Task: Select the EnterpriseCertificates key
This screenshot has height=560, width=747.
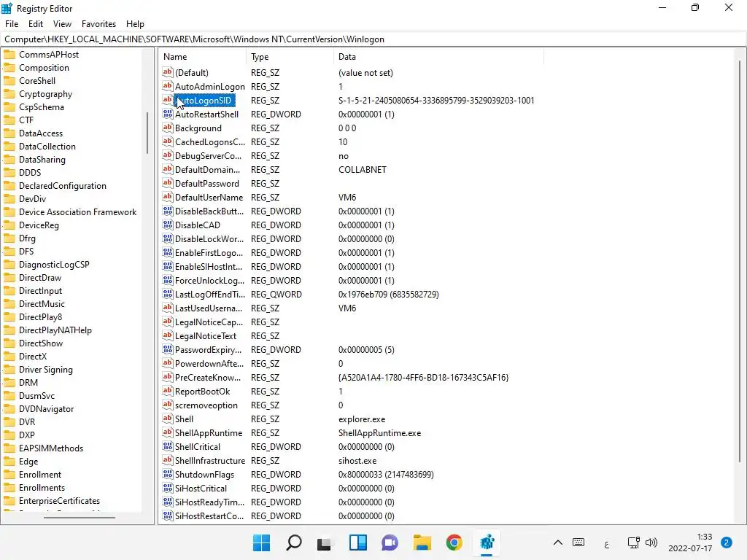Action: (x=59, y=500)
